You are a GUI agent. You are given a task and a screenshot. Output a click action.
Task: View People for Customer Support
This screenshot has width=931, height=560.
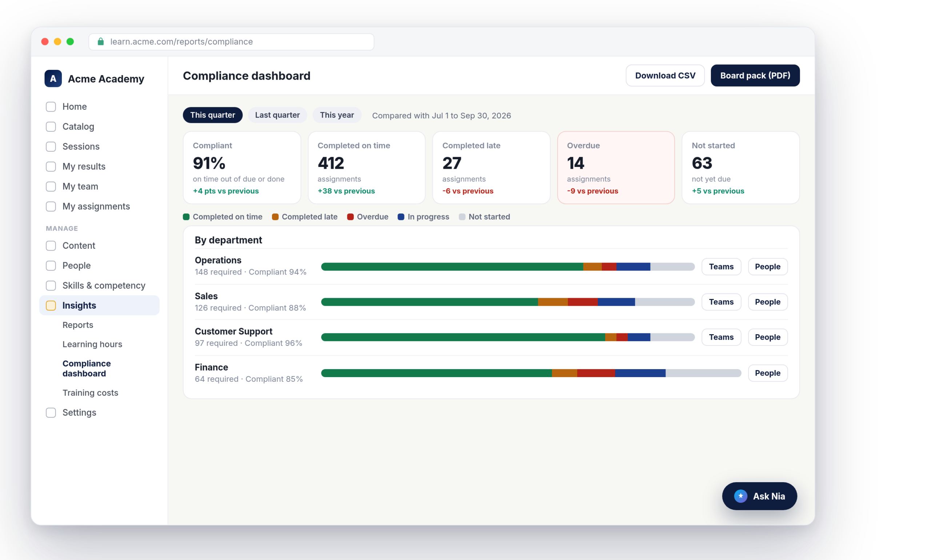pyautogui.click(x=768, y=337)
